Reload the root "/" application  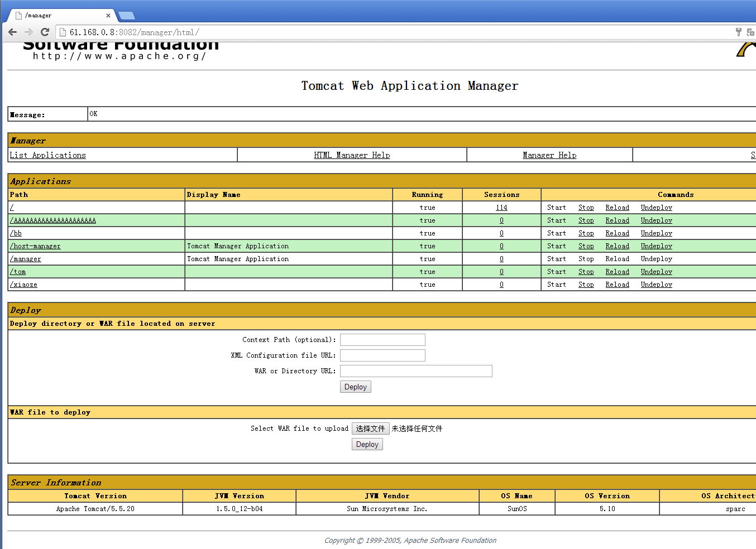click(x=618, y=208)
